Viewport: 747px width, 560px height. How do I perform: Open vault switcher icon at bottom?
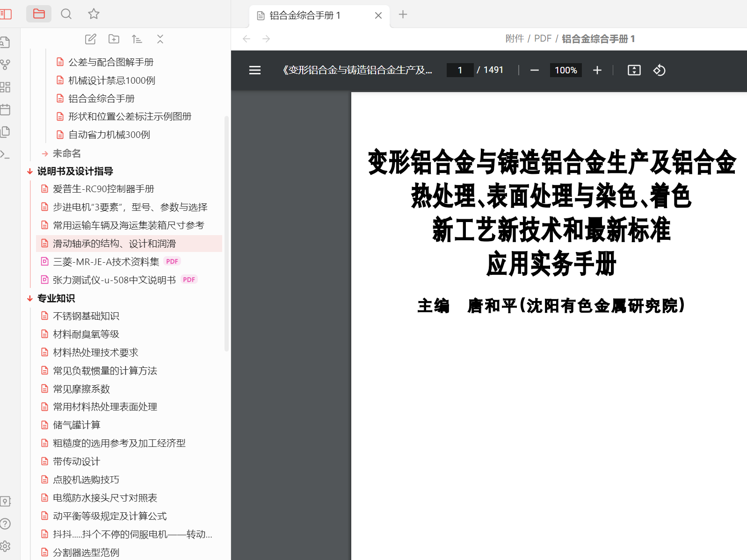tap(5, 502)
